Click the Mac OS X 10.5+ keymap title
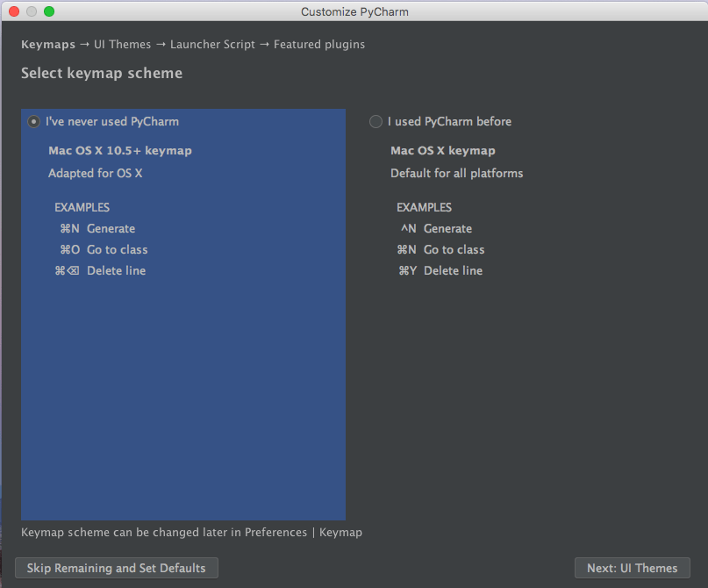 [120, 150]
